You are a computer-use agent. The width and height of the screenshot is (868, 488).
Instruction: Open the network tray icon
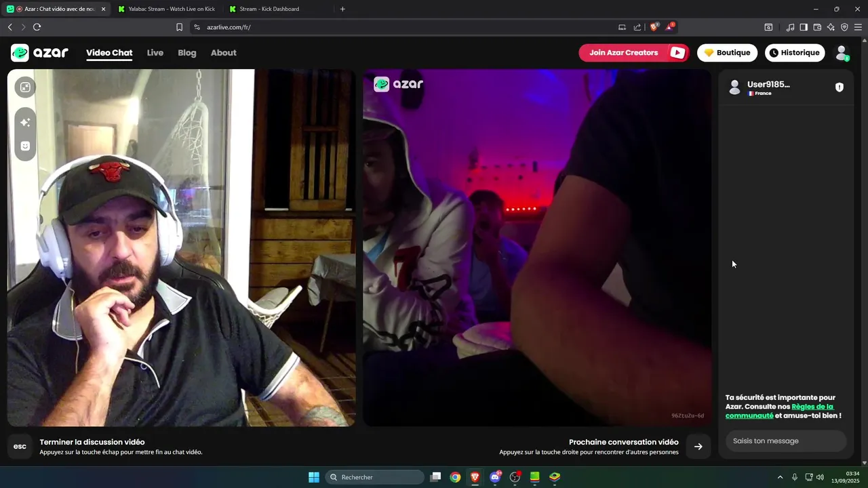809,477
